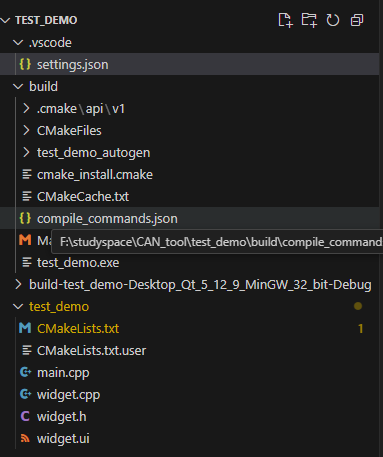Open widget.h file
Viewport: 383px width, 457px height.
pos(61,417)
